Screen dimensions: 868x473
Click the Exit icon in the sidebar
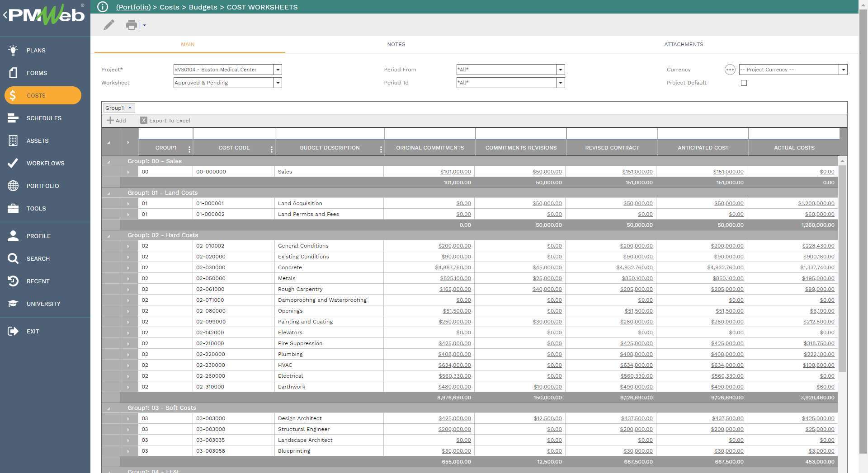(x=33, y=331)
